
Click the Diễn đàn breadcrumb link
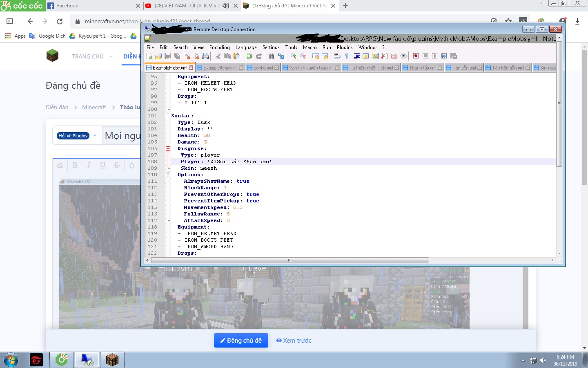(x=57, y=107)
